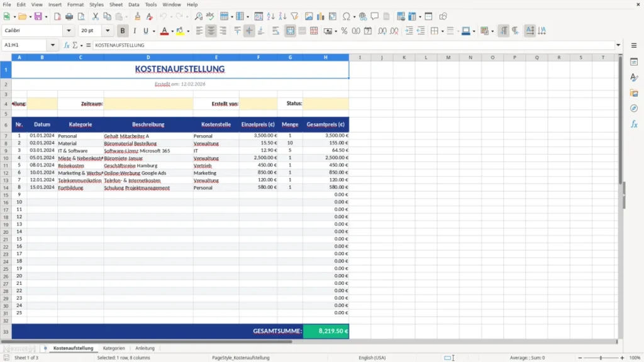Click English (USA) language in status bar
Screen dimensions: 644x362
(x=372, y=358)
